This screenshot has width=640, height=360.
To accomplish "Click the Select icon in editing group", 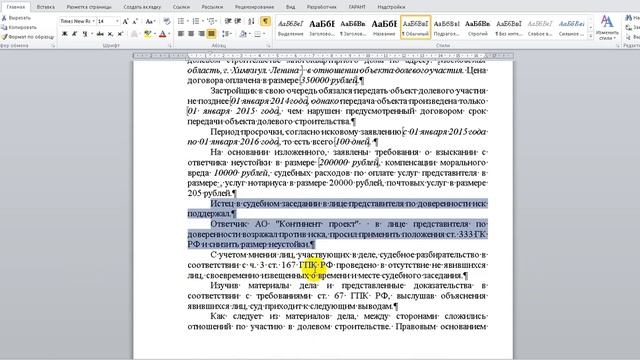I will 629,37.
